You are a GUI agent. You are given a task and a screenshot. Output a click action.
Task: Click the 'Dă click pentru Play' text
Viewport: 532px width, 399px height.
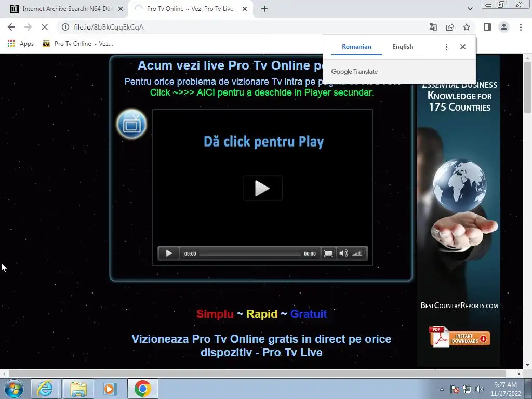click(263, 141)
